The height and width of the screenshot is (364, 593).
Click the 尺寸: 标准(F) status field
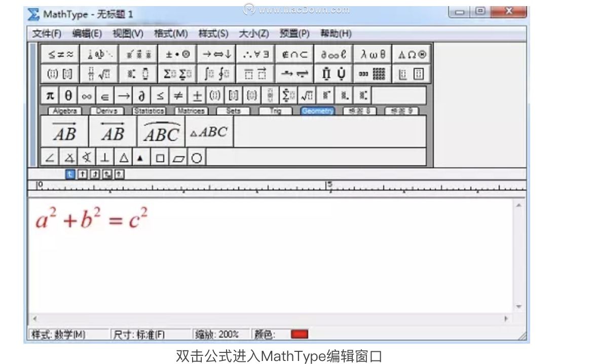pos(151,335)
